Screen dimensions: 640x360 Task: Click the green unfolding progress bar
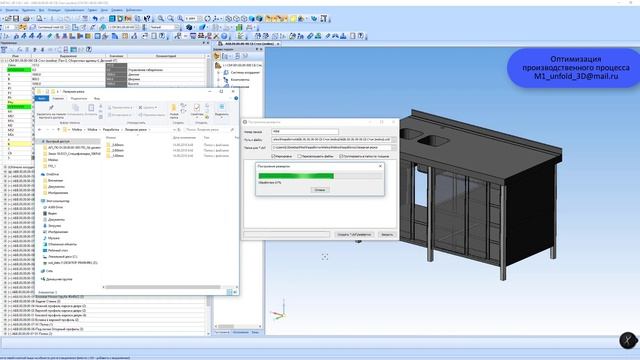(320, 176)
